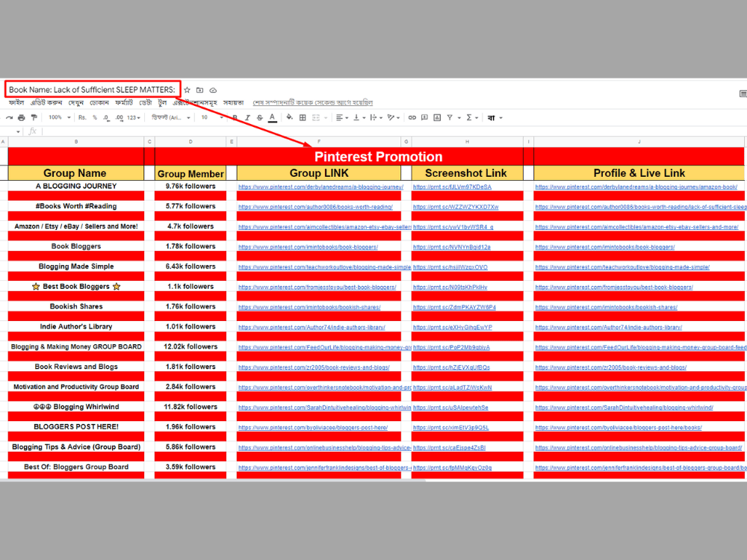Click the insert chart icon
Screen dimensions: 747x560
tap(437, 118)
